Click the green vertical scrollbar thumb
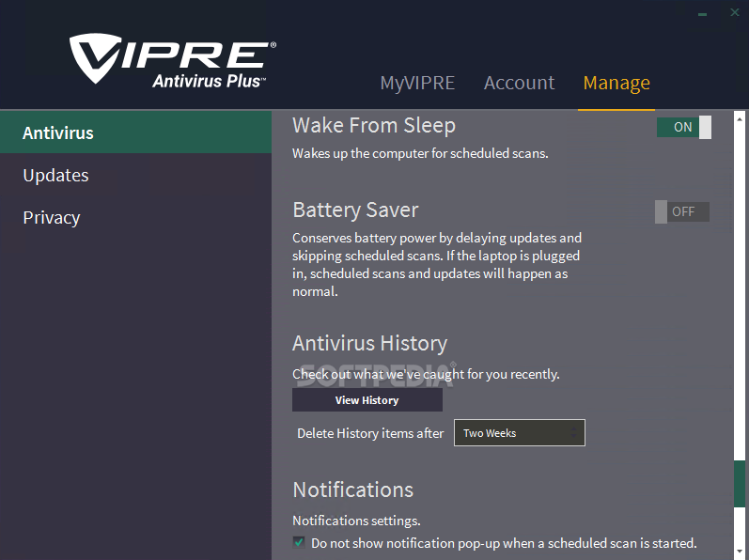The image size is (749, 560). (x=740, y=484)
